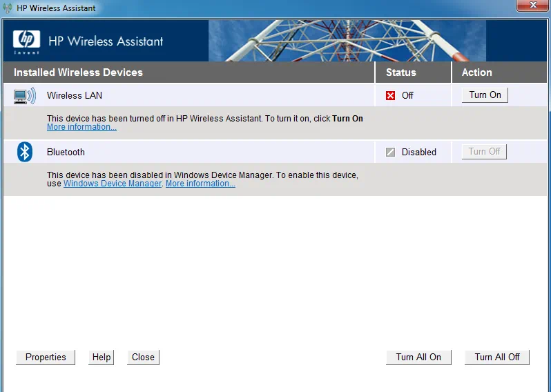Turn All On wireless devices

[418, 357]
